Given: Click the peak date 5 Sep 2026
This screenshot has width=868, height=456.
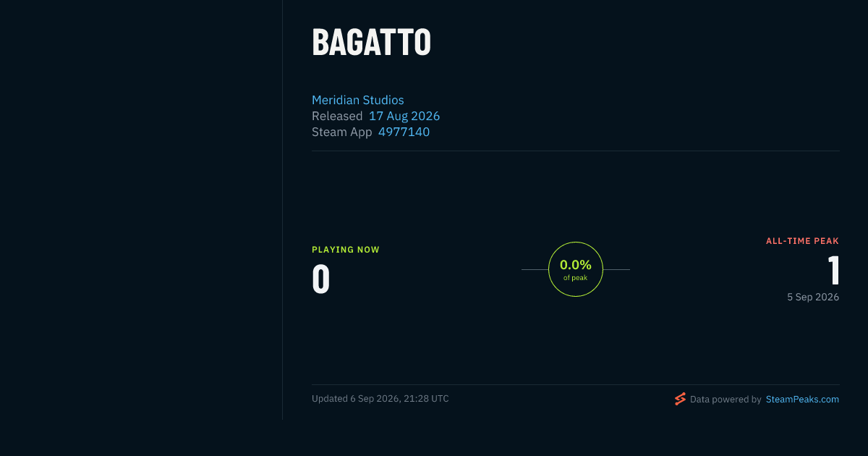Looking at the screenshot, I should (x=813, y=297).
